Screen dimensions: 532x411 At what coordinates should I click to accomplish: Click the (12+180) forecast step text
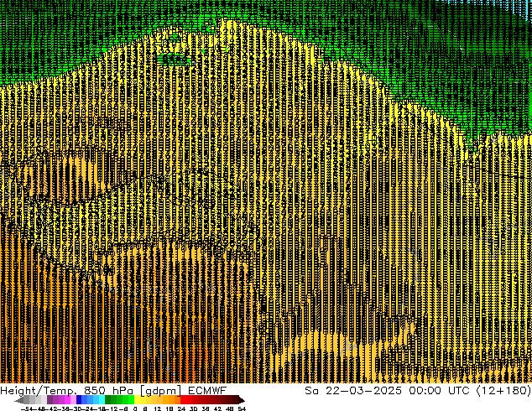coord(503,390)
